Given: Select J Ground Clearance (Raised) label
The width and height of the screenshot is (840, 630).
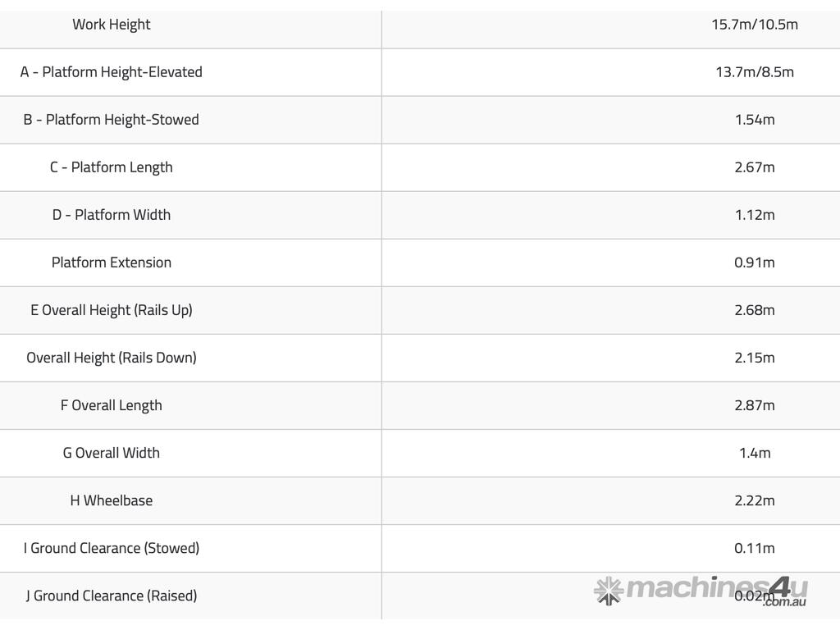Looking at the screenshot, I should pyautogui.click(x=112, y=595).
